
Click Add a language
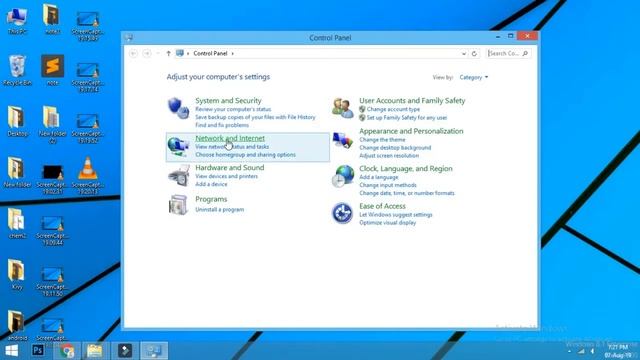tap(378, 177)
